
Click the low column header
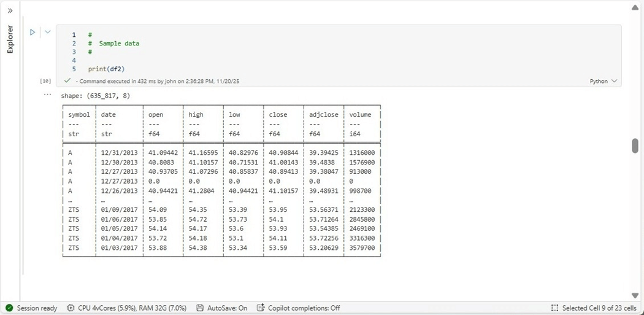234,115
